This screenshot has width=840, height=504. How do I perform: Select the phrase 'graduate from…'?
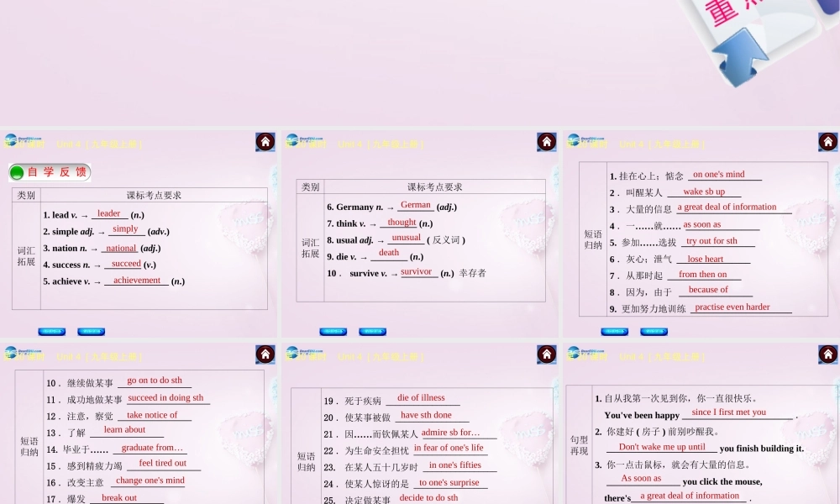pos(152,447)
